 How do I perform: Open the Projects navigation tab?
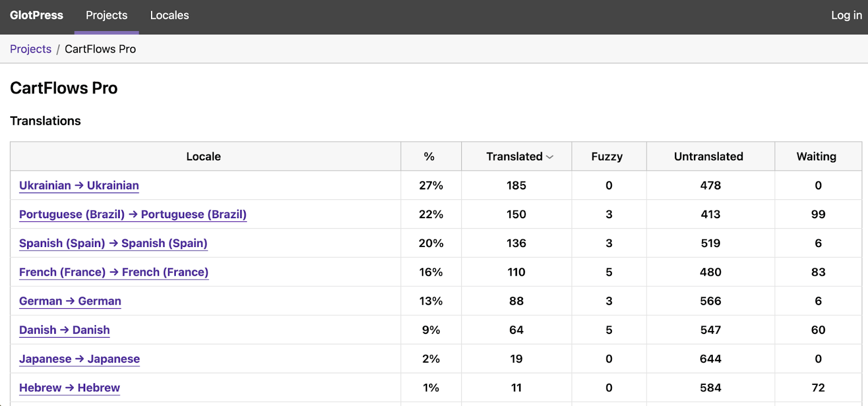pyautogui.click(x=106, y=15)
